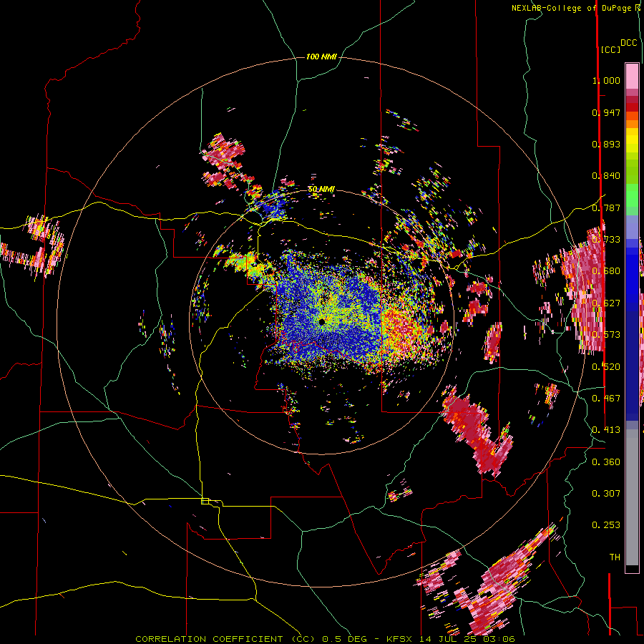
Task: Click the 0.253 legend value
Action: click(x=606, y=525)
